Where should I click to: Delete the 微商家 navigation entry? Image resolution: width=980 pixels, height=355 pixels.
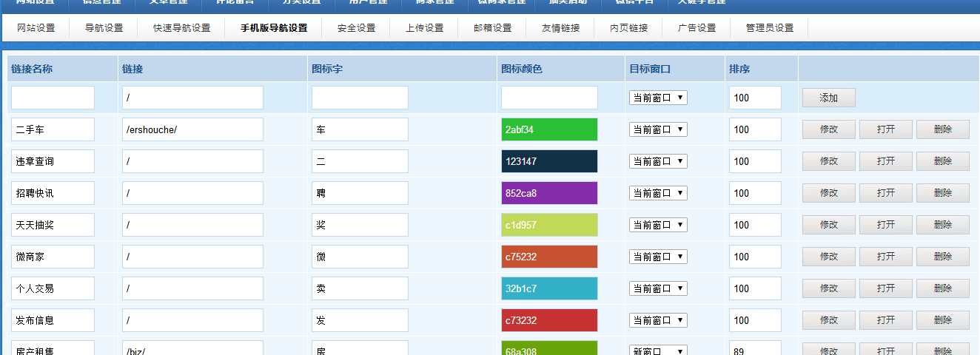(x=942, y=257)
